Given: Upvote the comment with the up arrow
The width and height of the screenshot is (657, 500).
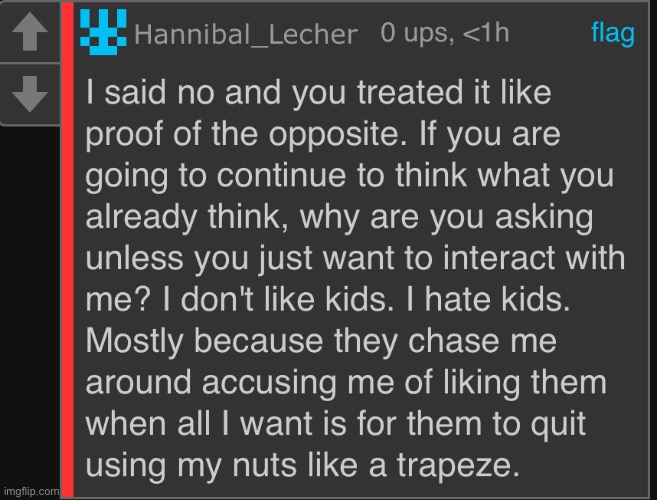Looking at the screenshot, I should point(30,31).
